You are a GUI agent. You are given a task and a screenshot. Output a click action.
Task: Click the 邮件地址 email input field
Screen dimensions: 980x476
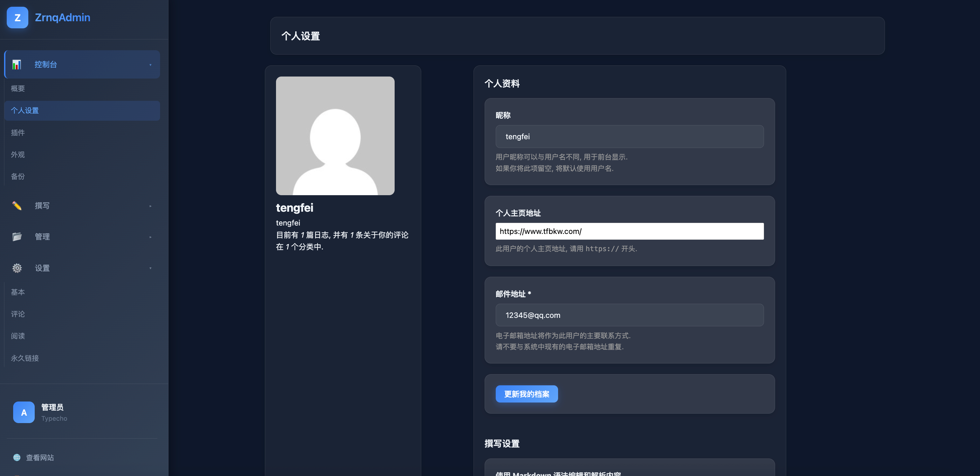coord(629,315)
